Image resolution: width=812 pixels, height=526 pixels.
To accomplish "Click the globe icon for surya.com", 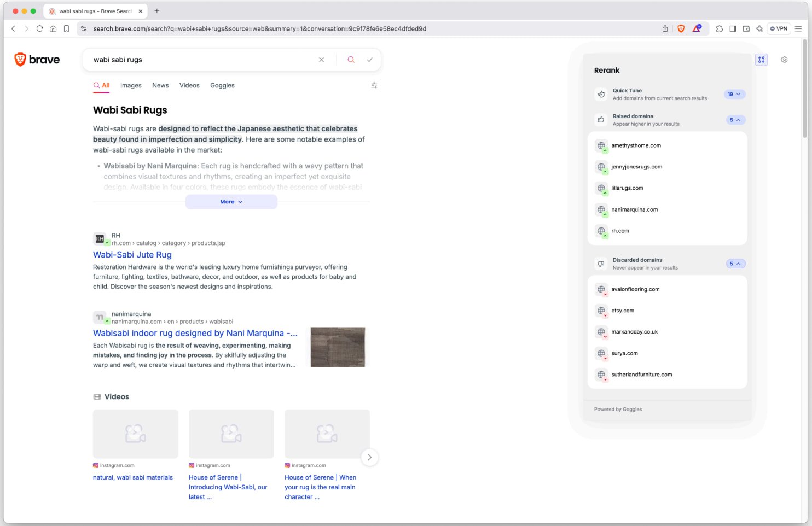I will pos(601,353).
